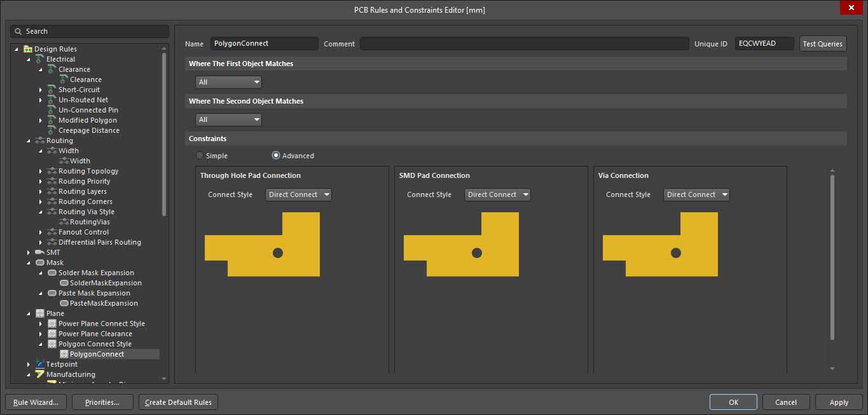
Task: Click the Mask category icon
Action: 40,262
